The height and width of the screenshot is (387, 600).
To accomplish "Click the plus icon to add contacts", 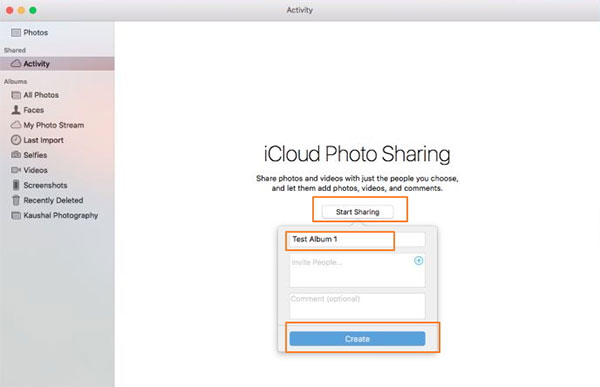I will coord(419,261).
